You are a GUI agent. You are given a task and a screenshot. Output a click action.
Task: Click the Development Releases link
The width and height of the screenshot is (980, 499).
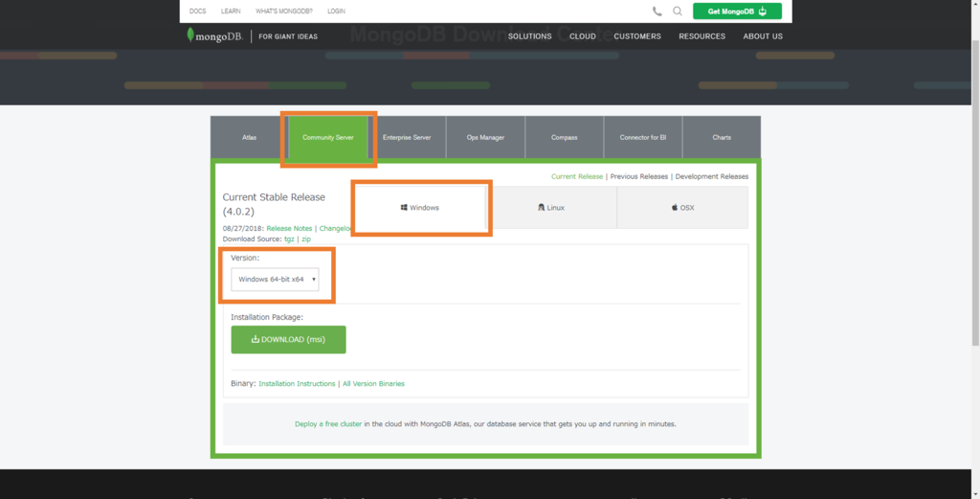[x=711, y=176]
